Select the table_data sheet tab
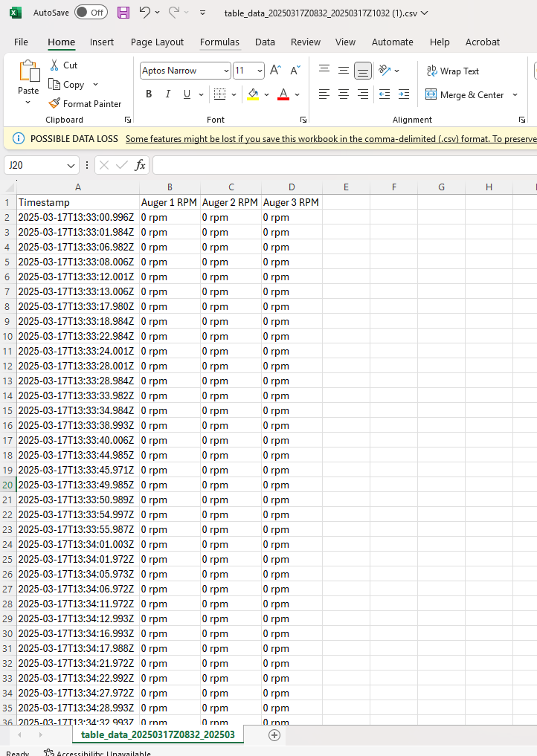Viewport: 537px width, 756px height. coord(158,734)
